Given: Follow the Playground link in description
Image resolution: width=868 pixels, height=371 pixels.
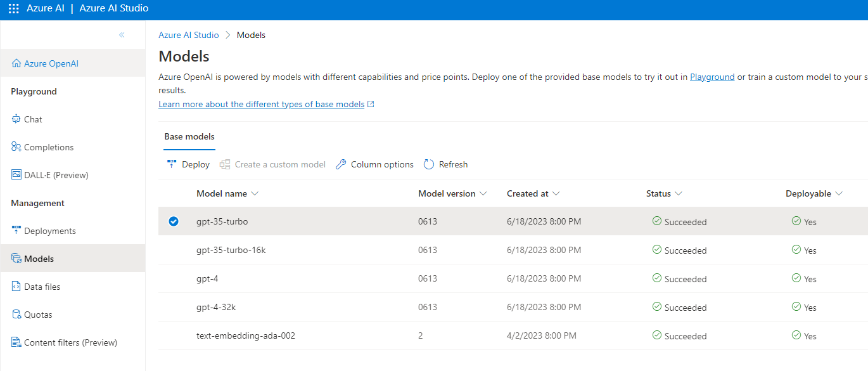Looking at the screenshot, I should (712, 77).
